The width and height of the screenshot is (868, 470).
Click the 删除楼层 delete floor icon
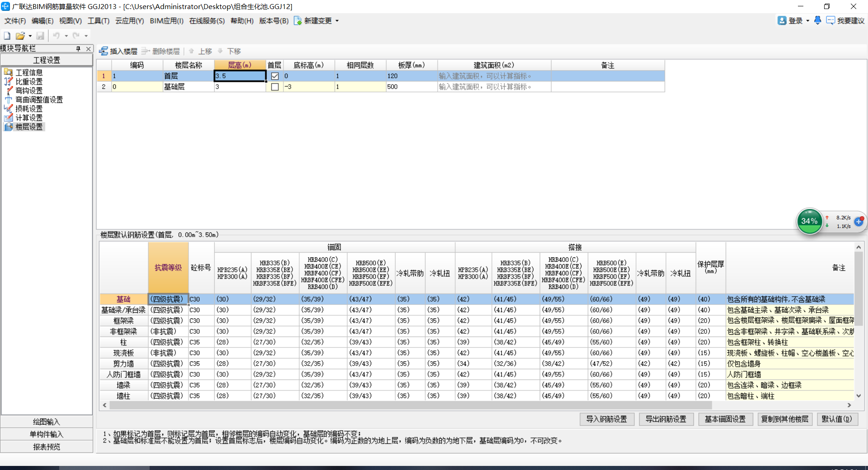tap(146, 51)
